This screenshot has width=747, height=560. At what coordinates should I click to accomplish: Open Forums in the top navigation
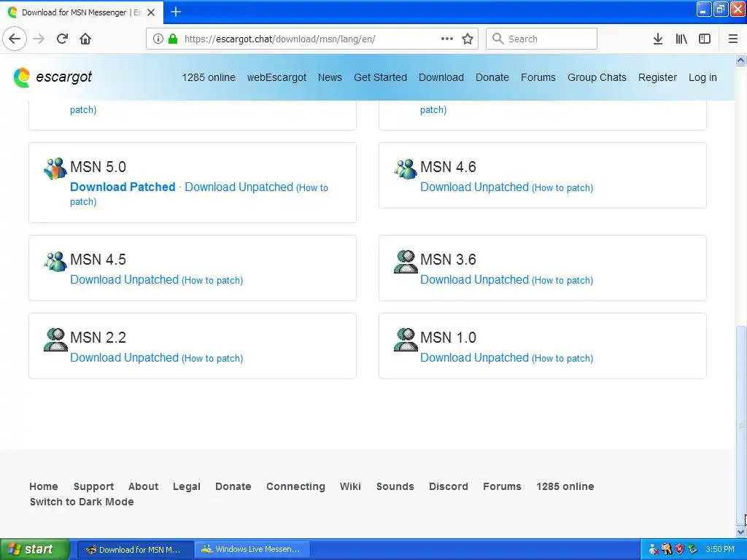538,77
